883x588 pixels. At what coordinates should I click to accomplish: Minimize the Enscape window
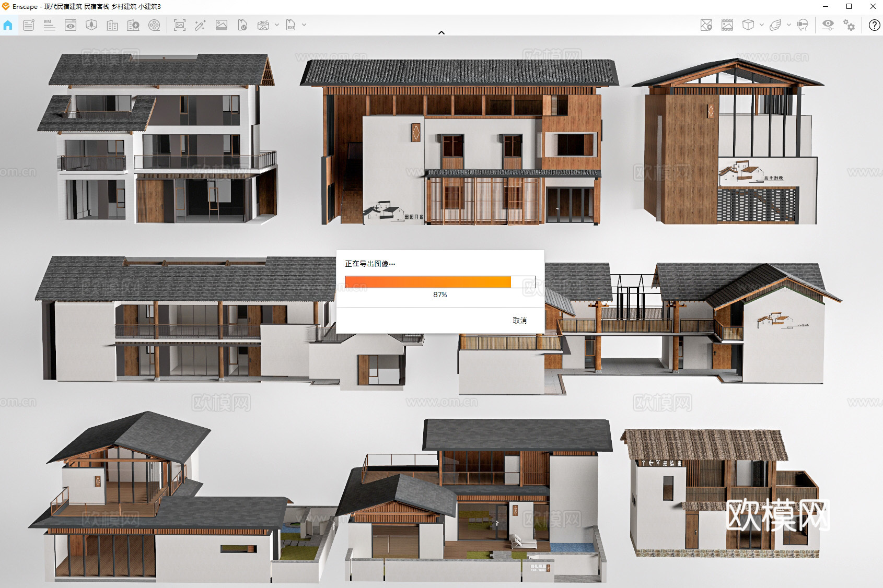(x=826, y=6)
